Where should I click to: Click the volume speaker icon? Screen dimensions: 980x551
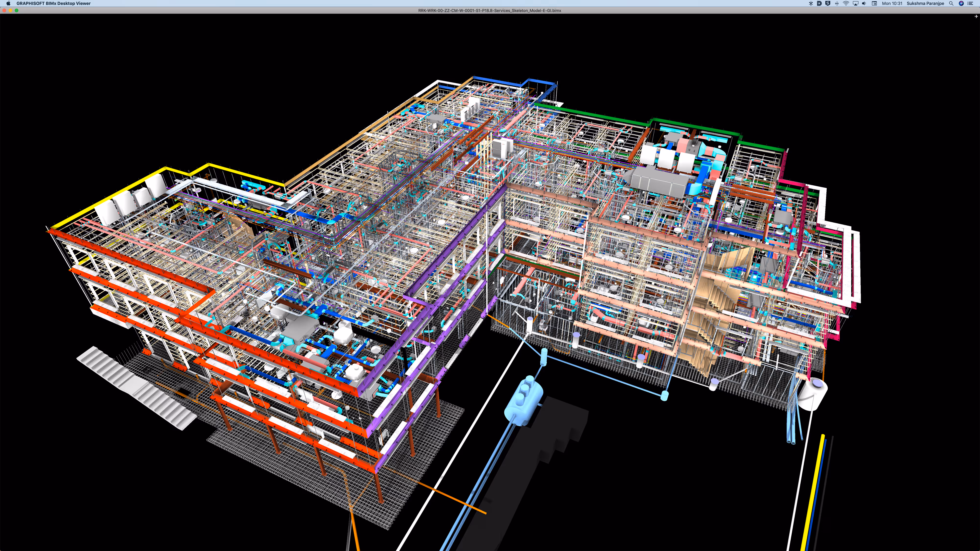[864, 3]
